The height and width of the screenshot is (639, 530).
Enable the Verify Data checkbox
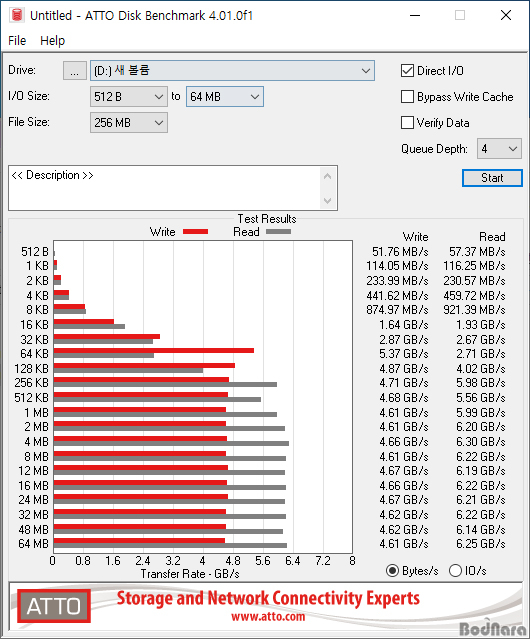(x=407, y=123)
